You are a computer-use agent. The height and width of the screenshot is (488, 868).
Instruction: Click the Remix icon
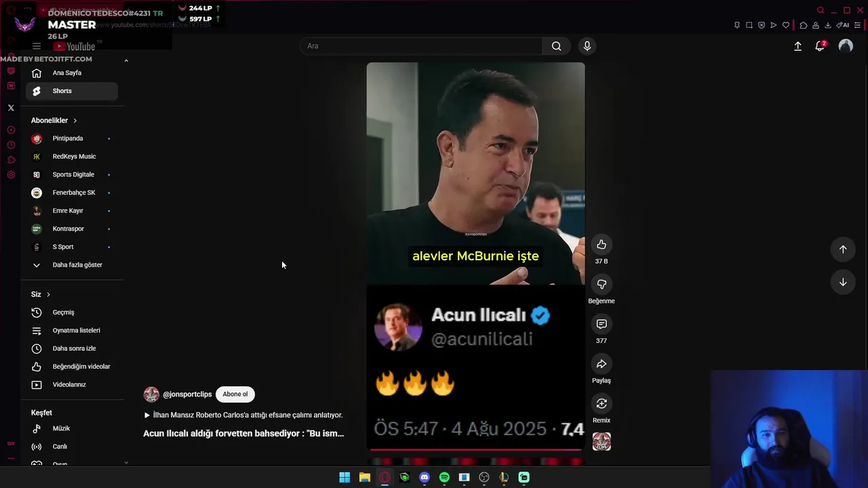click(x=601, y=404)
